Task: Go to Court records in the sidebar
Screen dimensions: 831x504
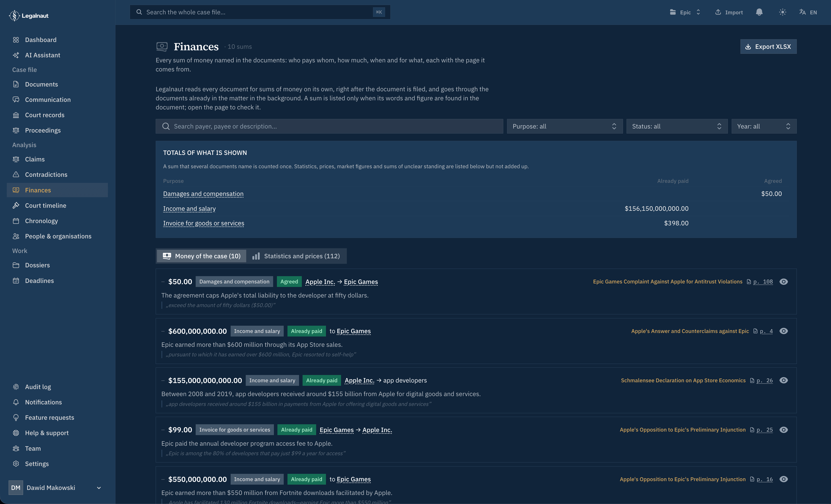Action: [57, 115]
